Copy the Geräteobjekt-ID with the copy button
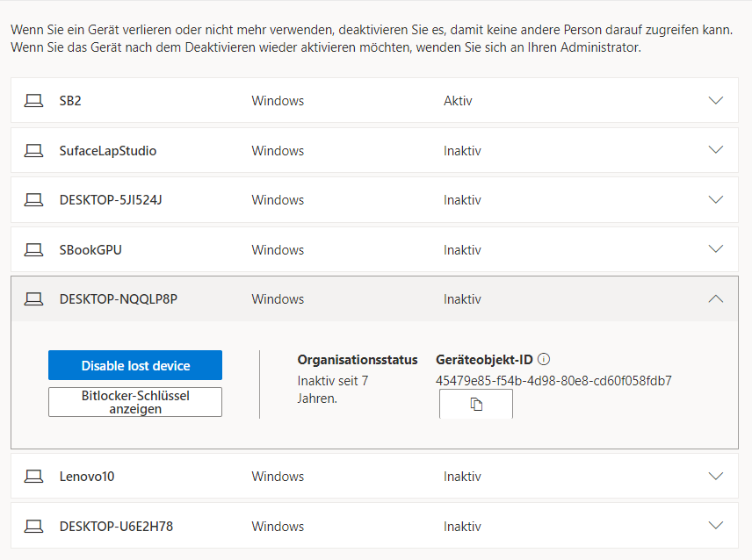 (476, 405)
